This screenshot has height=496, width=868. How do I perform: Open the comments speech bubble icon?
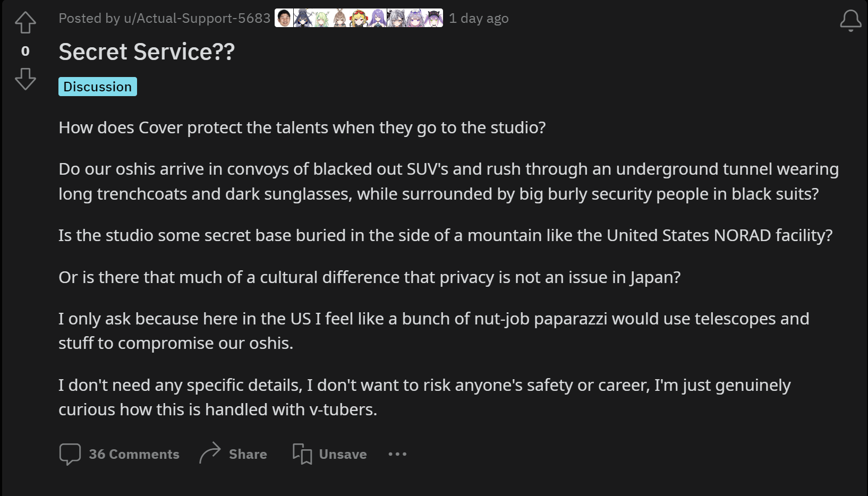(x=70, y=454)
